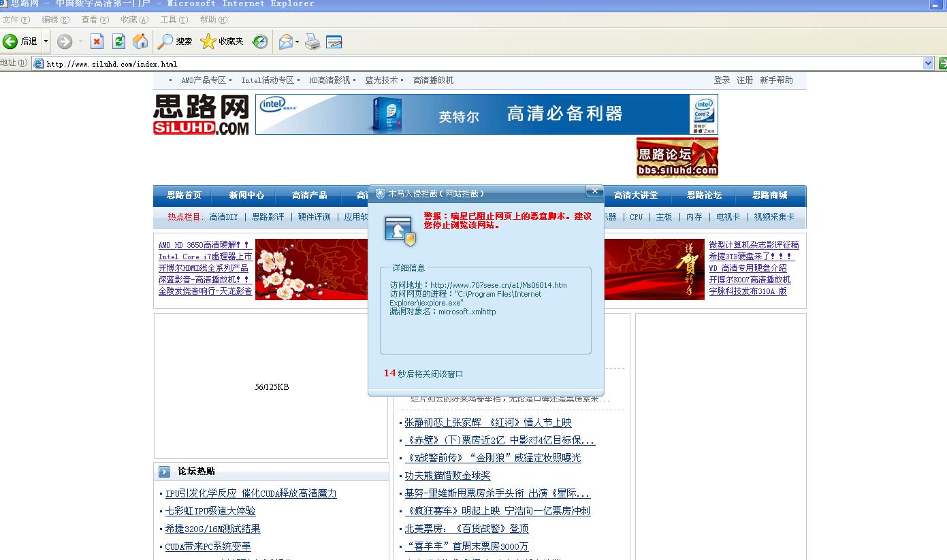
Task: Open the 微型计算机杂志影评征稿 link
Action: point(754,245)
